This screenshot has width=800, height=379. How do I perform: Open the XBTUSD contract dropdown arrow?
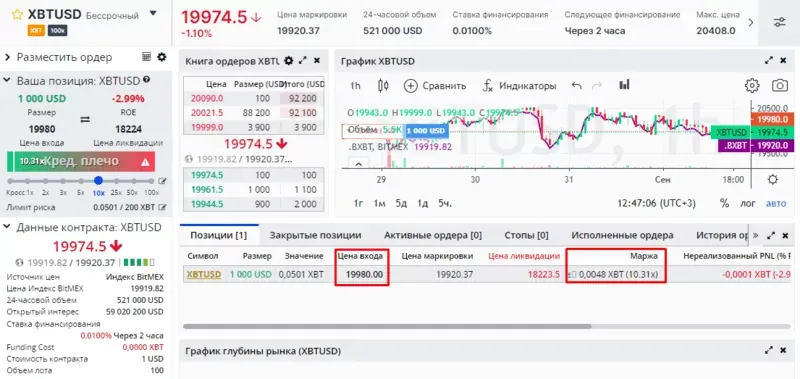click(153, 14)
